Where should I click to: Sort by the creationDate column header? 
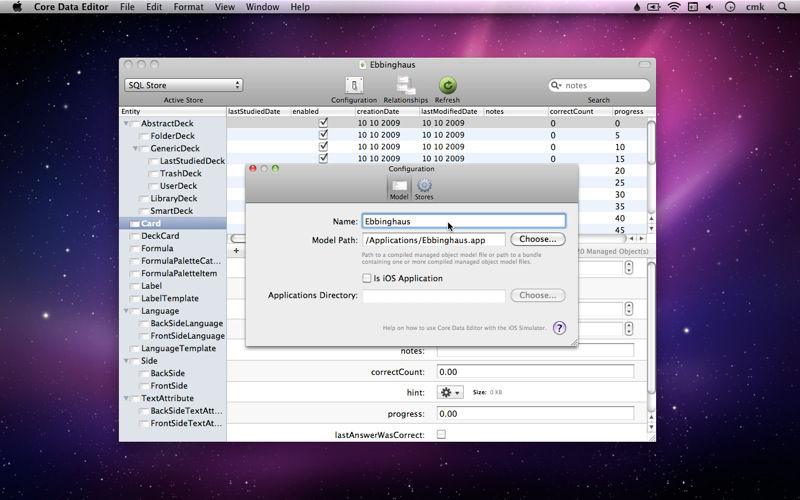(387, 111)
